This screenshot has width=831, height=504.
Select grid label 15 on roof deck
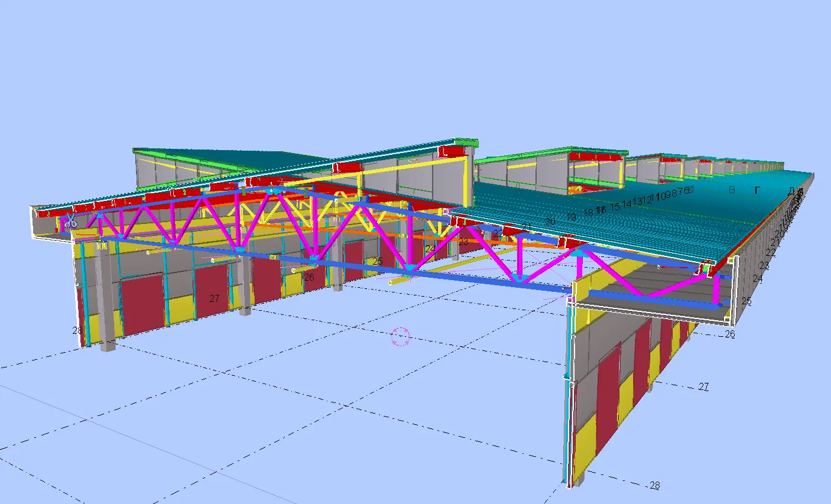[x=615, y=206]
